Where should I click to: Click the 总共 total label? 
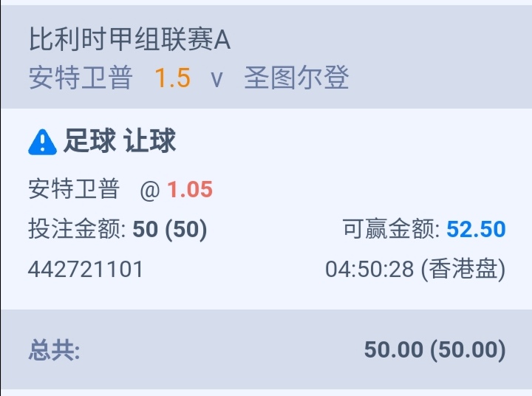point(54,349)
